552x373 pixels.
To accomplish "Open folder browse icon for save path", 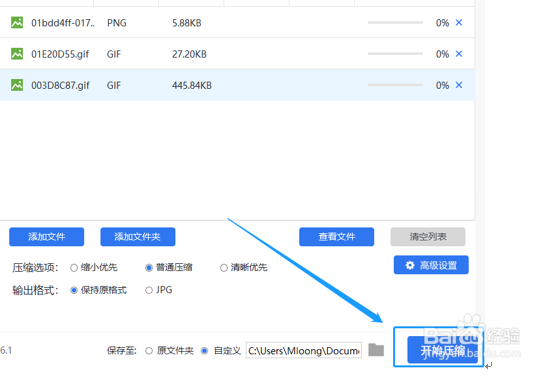I will tap(376, 350).
